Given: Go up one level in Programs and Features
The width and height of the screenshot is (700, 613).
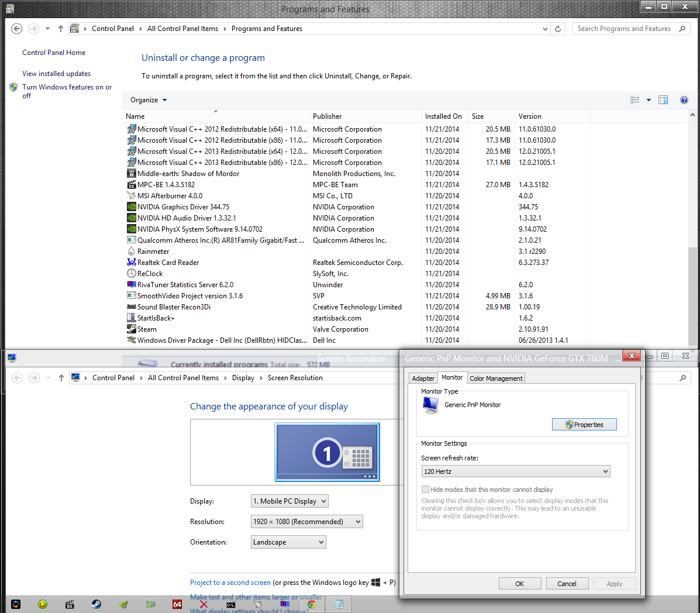Looking at the screenshot, I should 61,29.
